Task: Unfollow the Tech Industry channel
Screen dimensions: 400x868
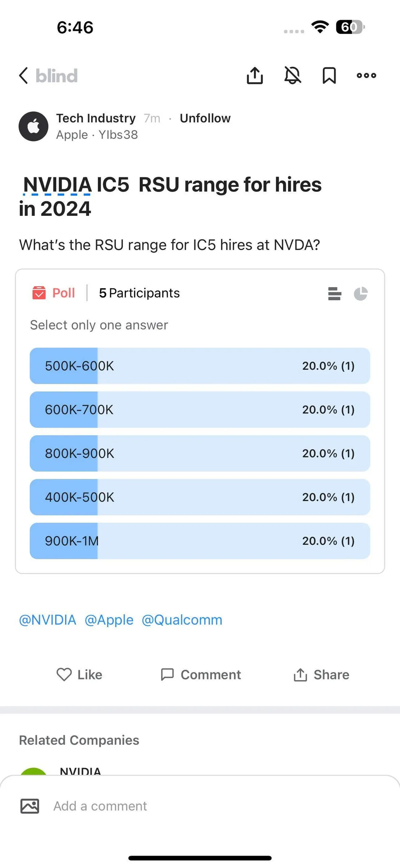Action: [x=205, y=118]
